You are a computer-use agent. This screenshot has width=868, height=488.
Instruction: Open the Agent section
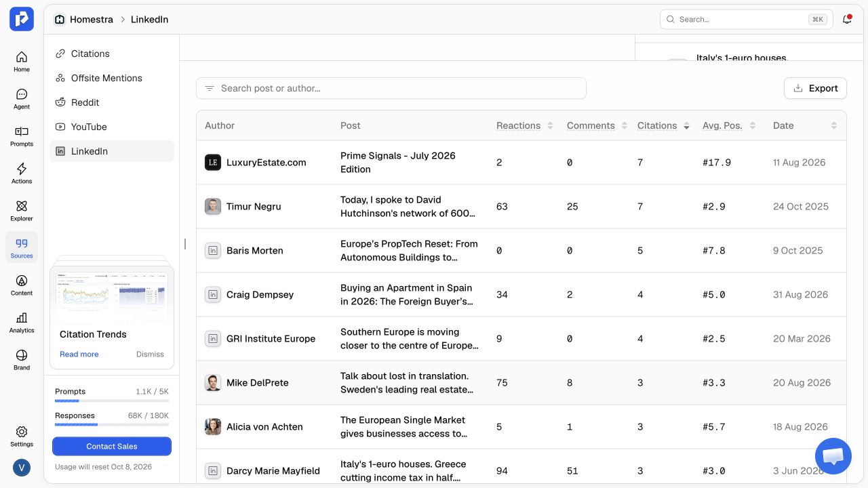pyautogui.click(x=22, y=99)
